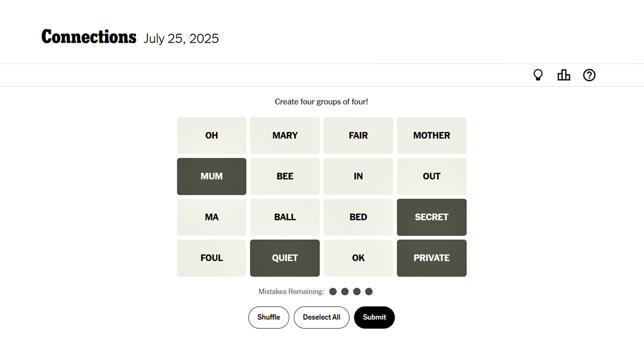Deselect the MUM tile
Image resolution: width=644 pixels, height=362 pixels.
(x=211, y=176)
